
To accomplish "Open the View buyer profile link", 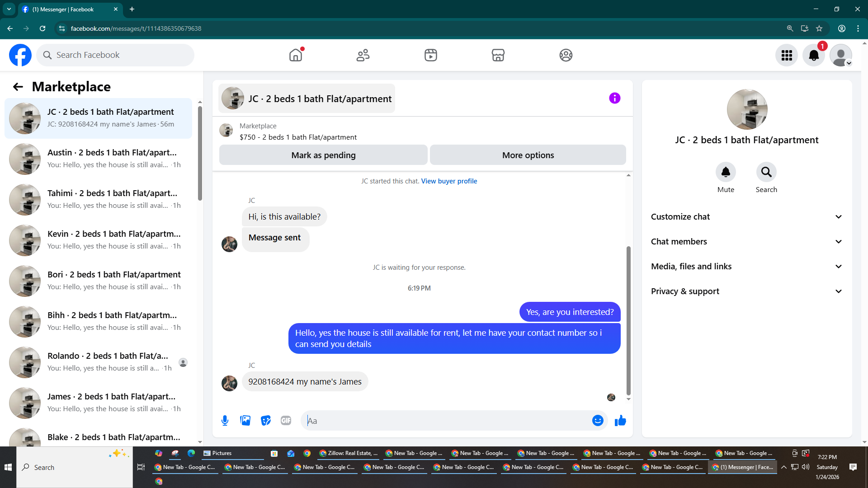I will coord(449,181).
